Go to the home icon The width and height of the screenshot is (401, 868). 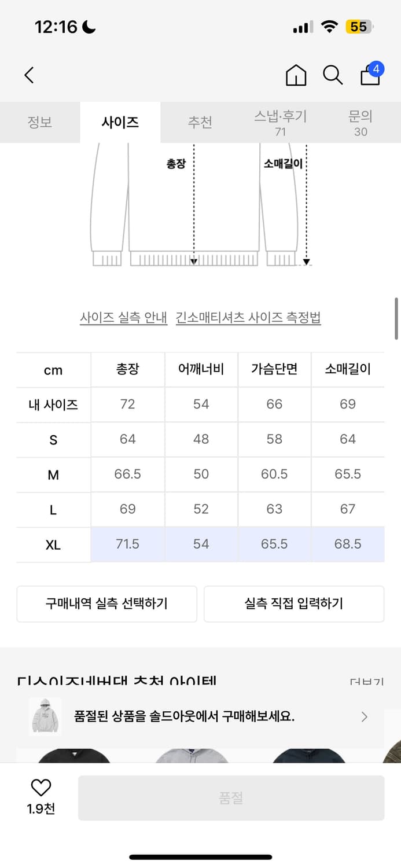296,75
